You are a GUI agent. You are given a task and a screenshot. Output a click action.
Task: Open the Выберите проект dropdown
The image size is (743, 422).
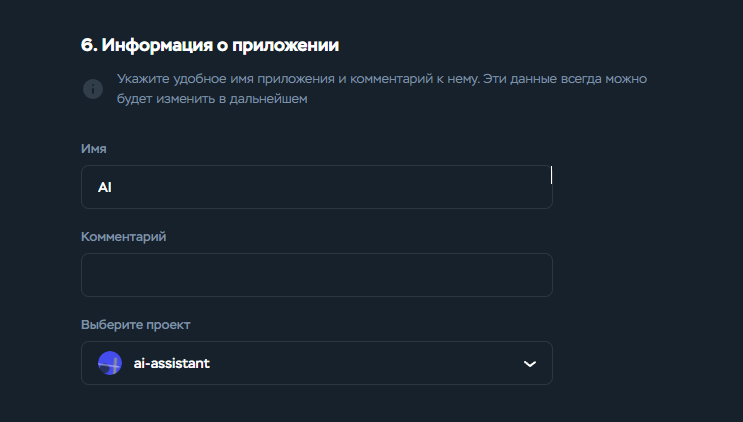pos(317,363)
